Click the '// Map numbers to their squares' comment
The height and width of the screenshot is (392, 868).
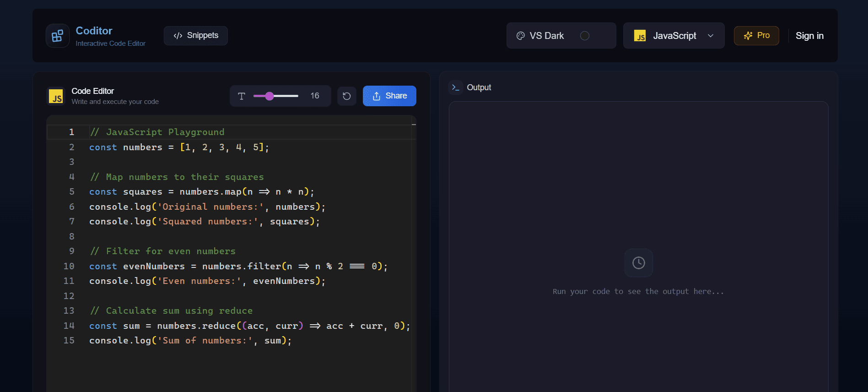click(177, 177)
